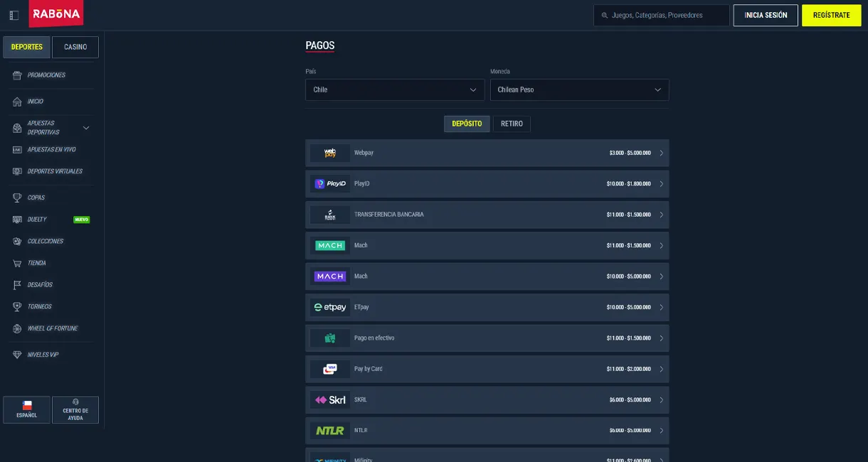The image size is (868, 462).
Task: Click the Pagos heading
Action: (x=320, y=45)
